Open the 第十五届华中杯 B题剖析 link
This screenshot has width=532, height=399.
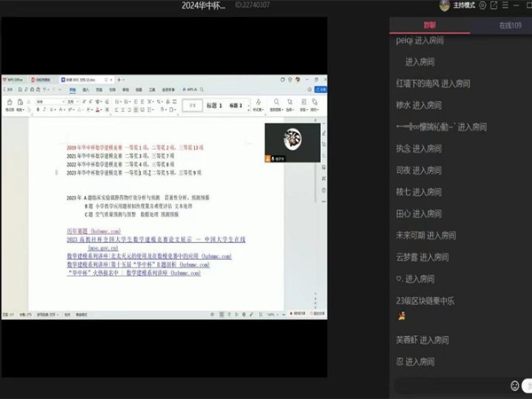click(x=138, y=264)
